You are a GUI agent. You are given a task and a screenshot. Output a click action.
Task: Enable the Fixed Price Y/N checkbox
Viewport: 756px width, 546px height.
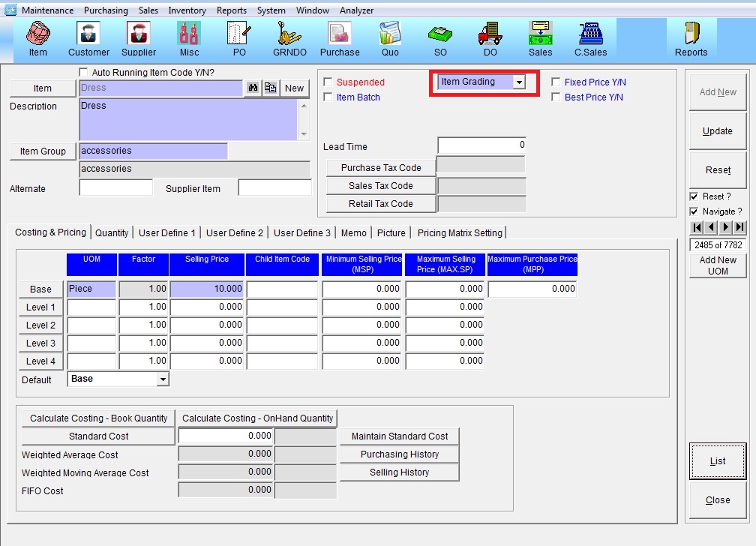click(x=556, y=82)
